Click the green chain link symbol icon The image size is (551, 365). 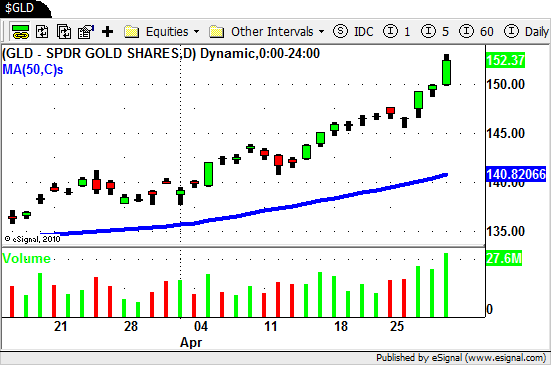tap(20, 32)
